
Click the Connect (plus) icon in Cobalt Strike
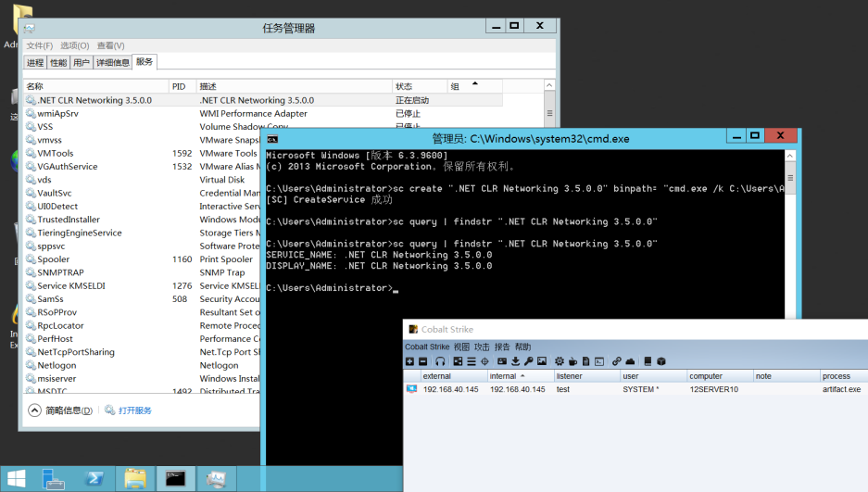pos(409,361)
